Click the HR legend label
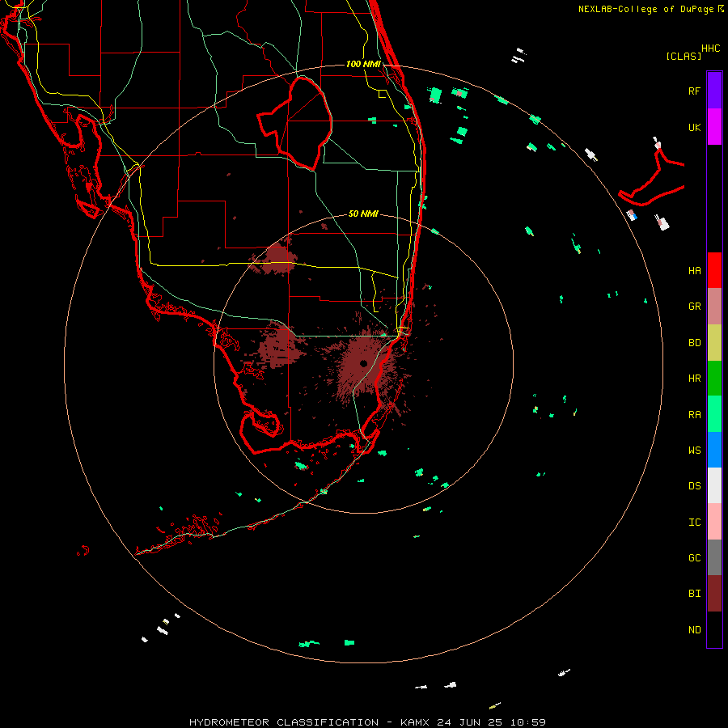Viewport: 728px width, 728px height. pyautogui.click(x=694, y=379)
